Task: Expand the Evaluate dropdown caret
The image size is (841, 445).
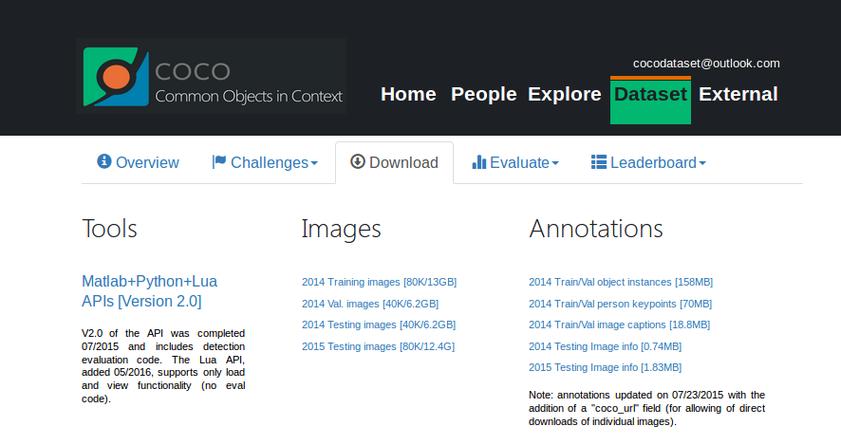Action: point(555,164)
